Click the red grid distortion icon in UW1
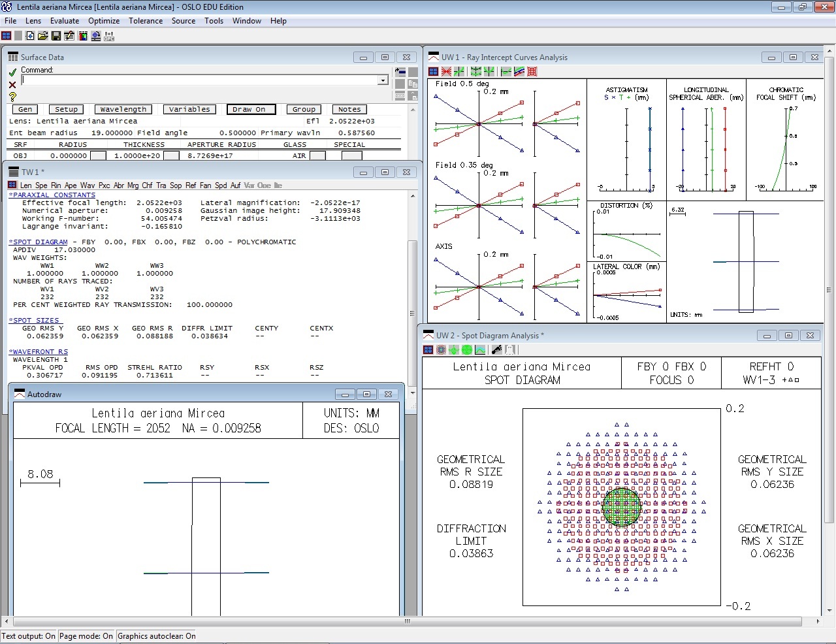The width and height of the screenshot is (836, 644). 532,71
